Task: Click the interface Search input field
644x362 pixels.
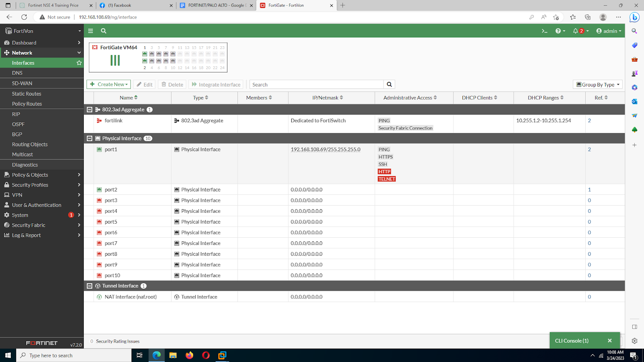Action: pyautogui.click(x=317, y=84)
